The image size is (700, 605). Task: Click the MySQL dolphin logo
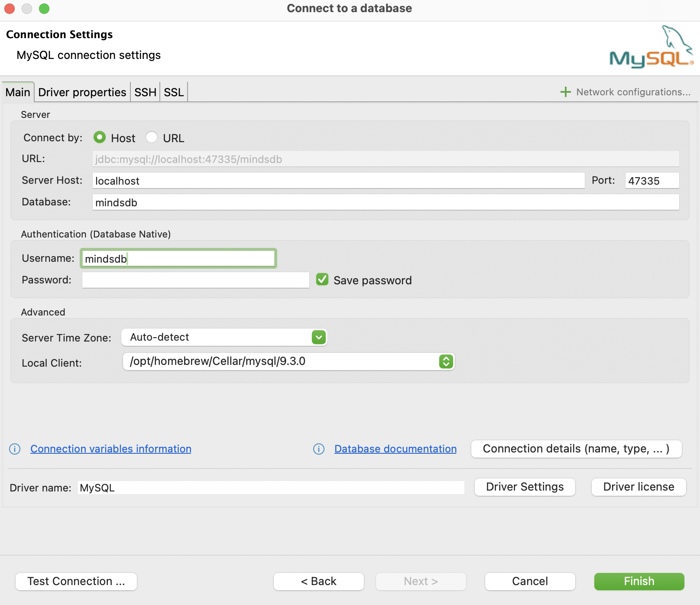[651, 46]
